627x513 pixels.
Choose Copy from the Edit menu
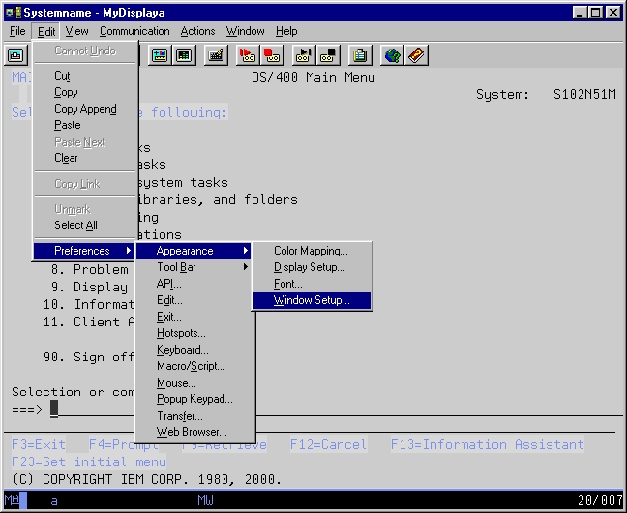[85, 92]
